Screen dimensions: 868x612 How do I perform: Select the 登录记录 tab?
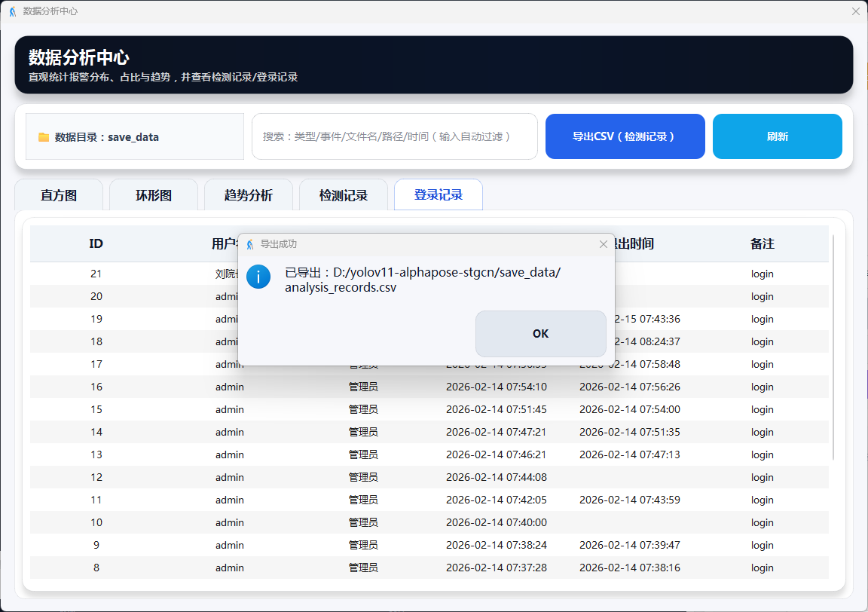pyautogui.click(x=439, y=195)
